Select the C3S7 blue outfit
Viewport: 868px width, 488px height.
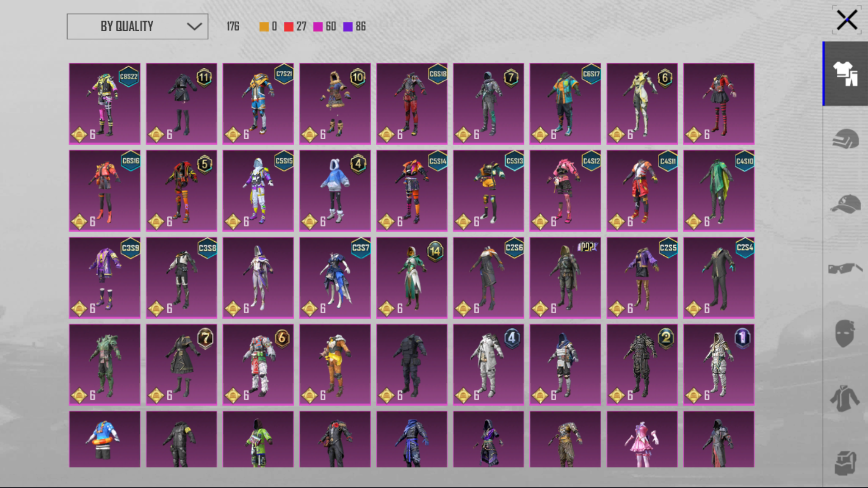tap(335, 278)
